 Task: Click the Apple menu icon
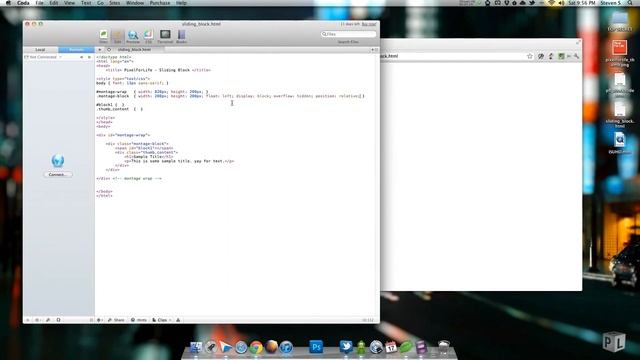point(8,3)
